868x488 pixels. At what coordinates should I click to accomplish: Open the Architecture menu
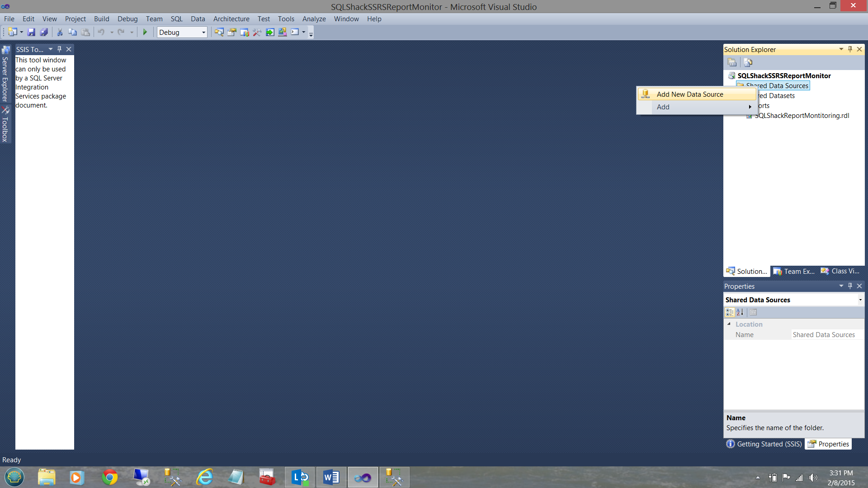click(231, 19)
